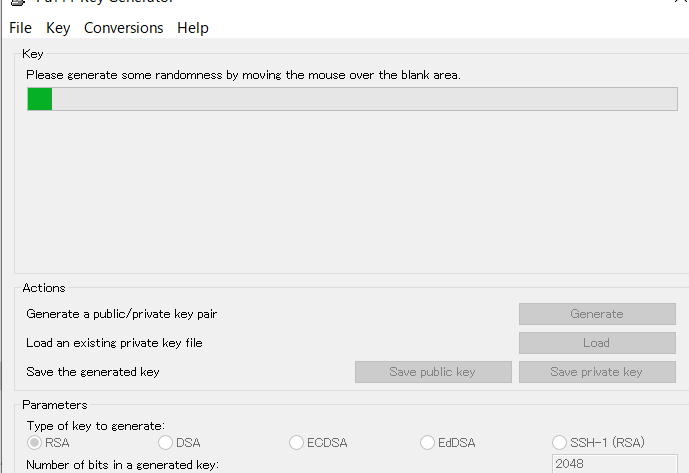This screenshot has height=473, width=689.
Task: Click the number of bits input field
Action: pos(613,464)
